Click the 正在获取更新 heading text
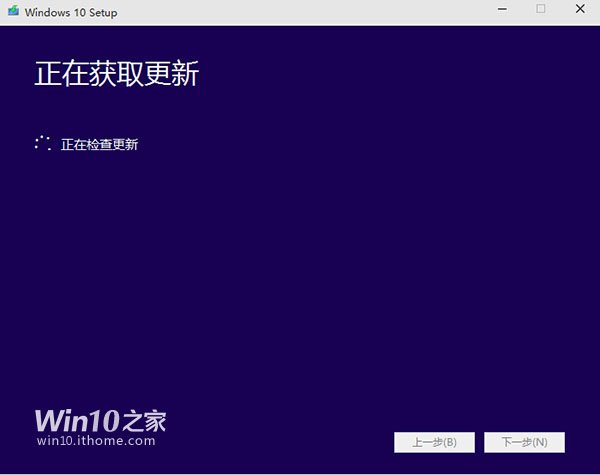Screen dimensions: 600x475 pos(117,73)
